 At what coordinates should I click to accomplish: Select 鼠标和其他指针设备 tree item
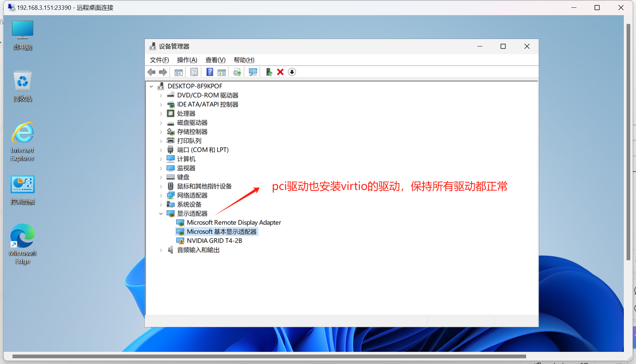[x=204, y=186]
